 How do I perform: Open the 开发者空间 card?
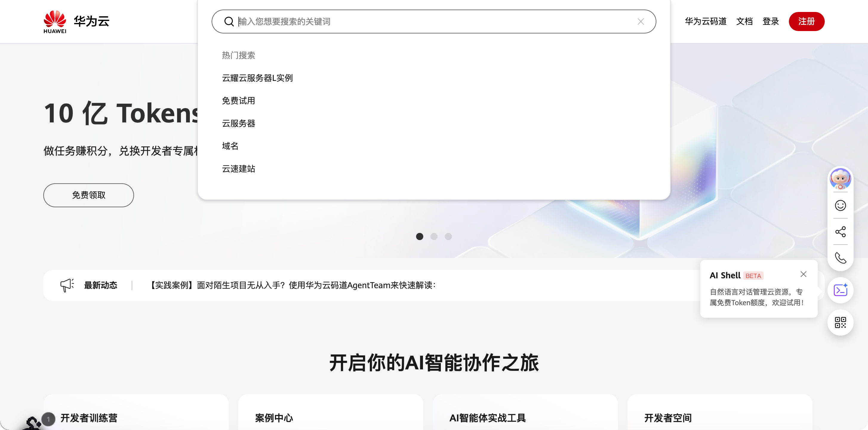pyautogui.click(x=720, y=412)
